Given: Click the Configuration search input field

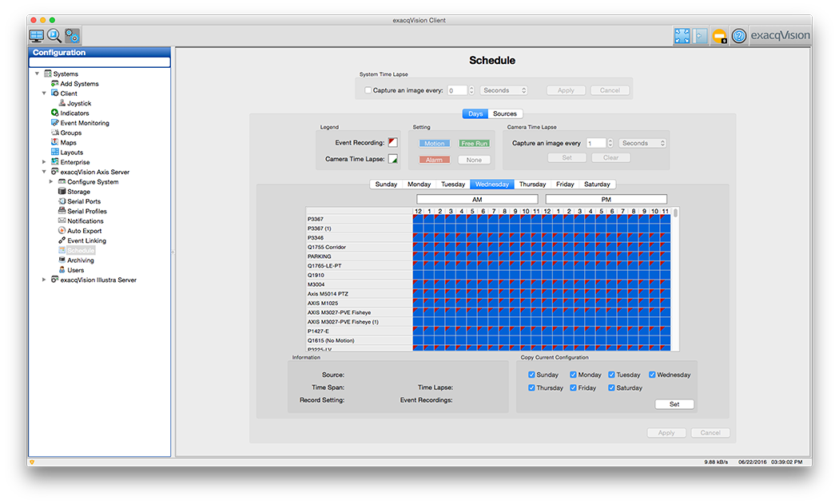Looking at the screenshot, I should tap(100, 62).
